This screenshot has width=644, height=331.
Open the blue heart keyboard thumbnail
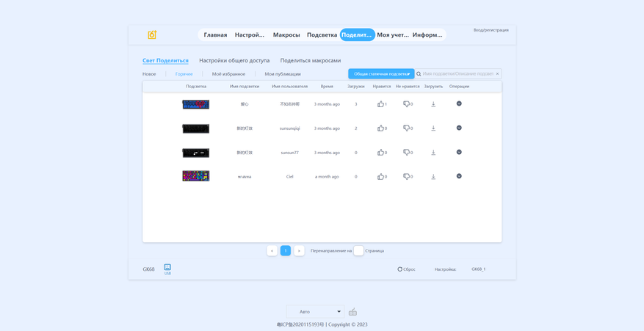click(196, 104)
